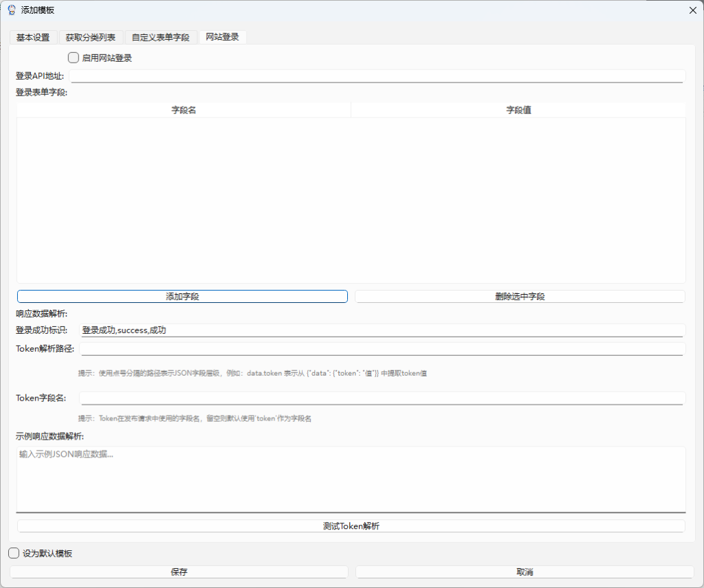The width and height of the screenshot is (704, 588).
Task: Click the sample JSON response text area
Action: [x=351, y=479]
